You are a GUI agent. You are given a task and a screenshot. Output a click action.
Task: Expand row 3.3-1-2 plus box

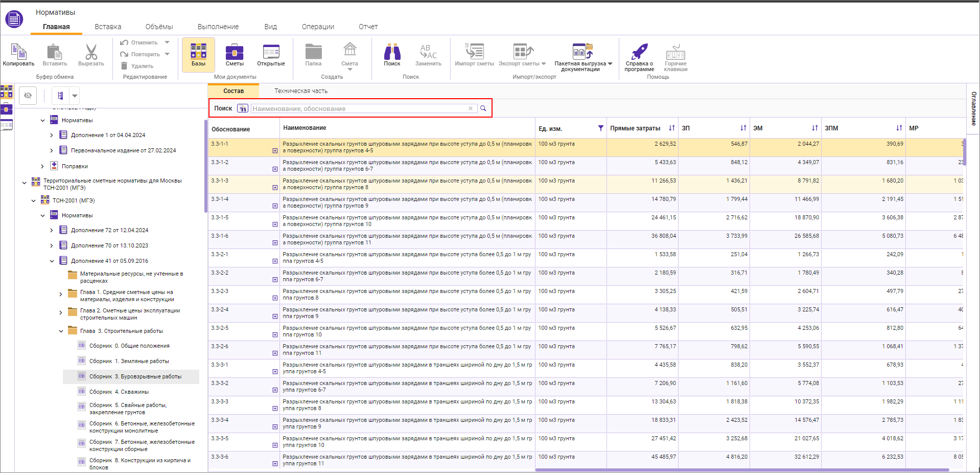(275, 169)
